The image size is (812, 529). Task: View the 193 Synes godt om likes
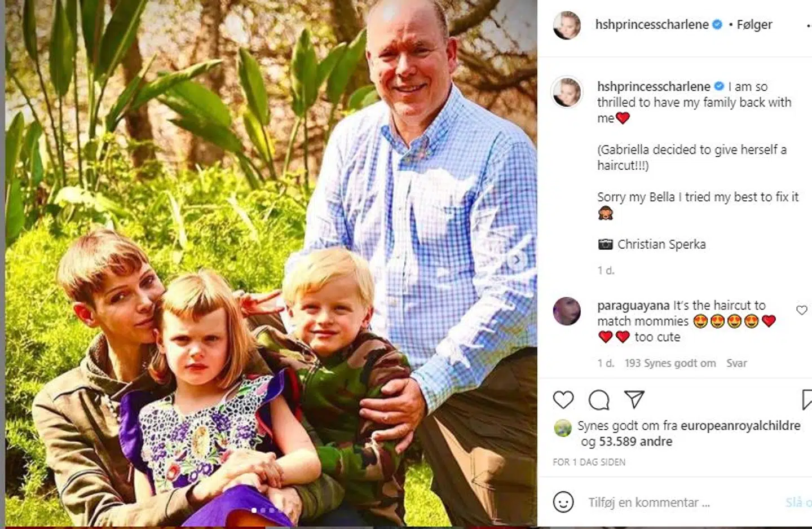click(x=670, y=363)
